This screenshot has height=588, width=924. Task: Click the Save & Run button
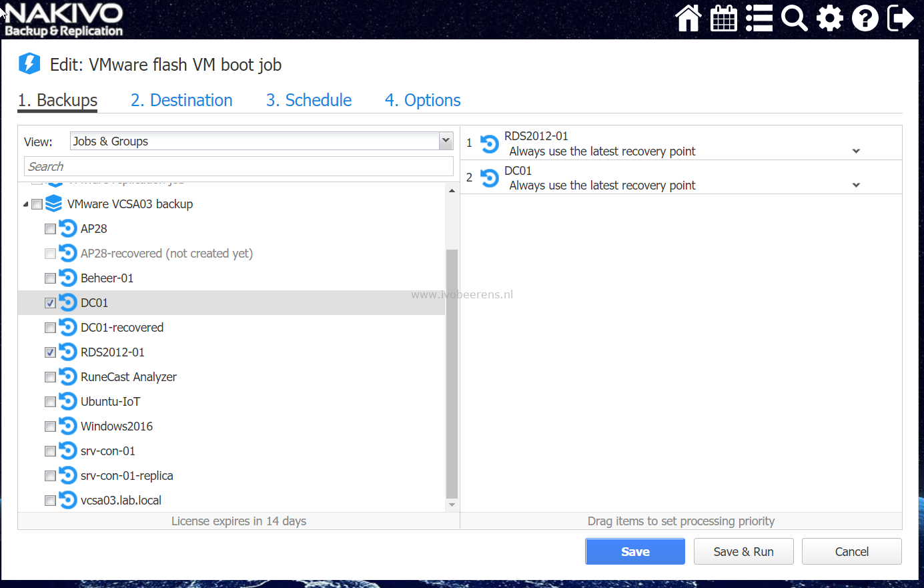[743, 551]
